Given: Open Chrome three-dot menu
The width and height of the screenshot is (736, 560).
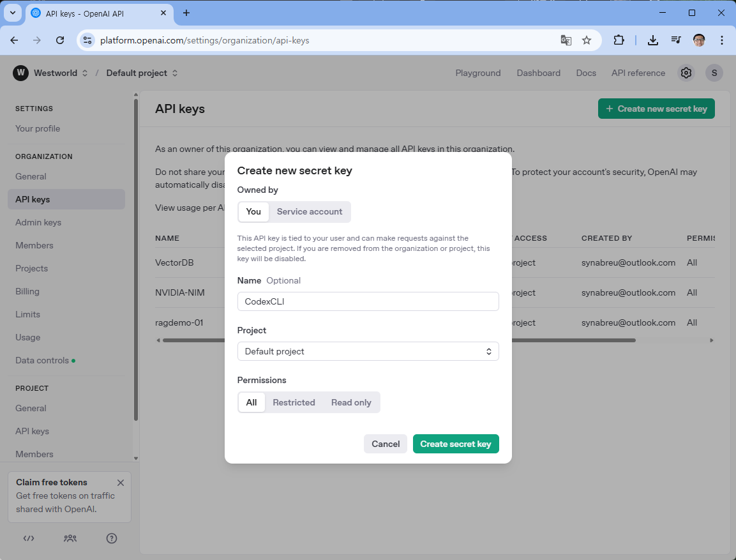Looking at the screenshot, I should 722,40.
